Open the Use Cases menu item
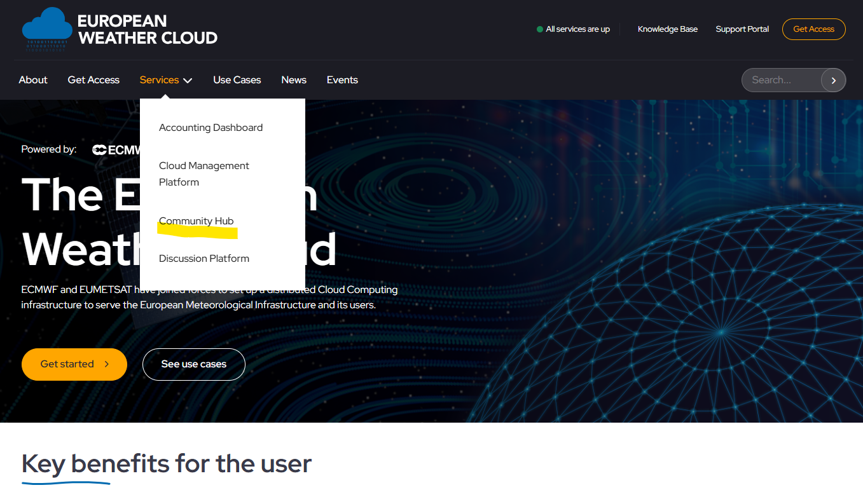The height and width of the screenshot is (504, 863). 237,80
